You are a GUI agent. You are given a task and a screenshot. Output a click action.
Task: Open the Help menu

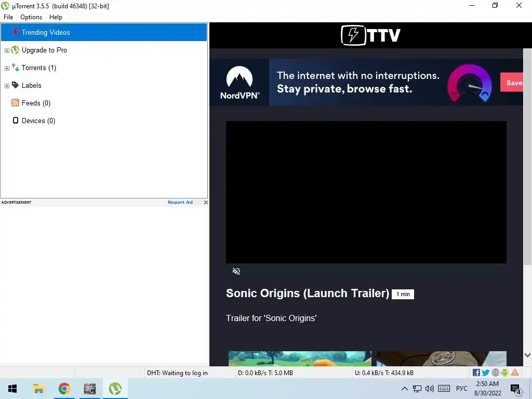click(56, 17)
